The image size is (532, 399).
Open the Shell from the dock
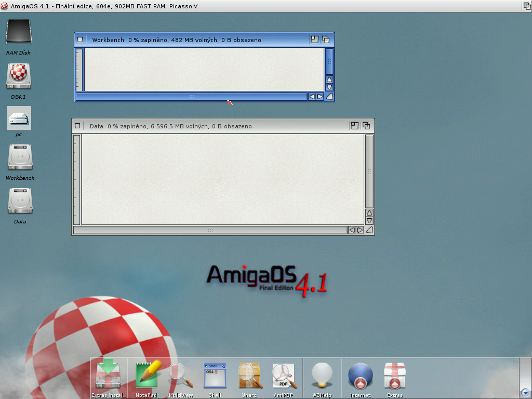click(215, 375)
